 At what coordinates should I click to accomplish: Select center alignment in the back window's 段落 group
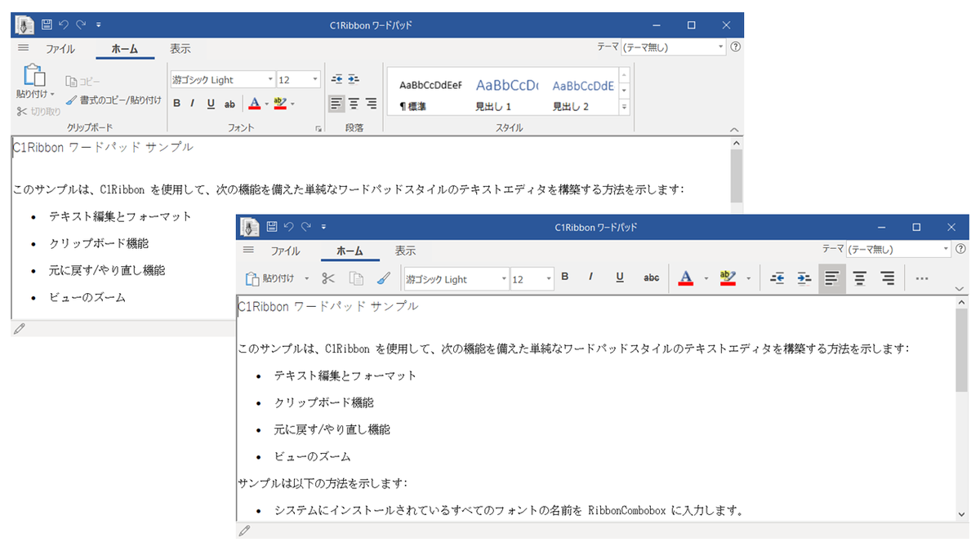point(354,104)
